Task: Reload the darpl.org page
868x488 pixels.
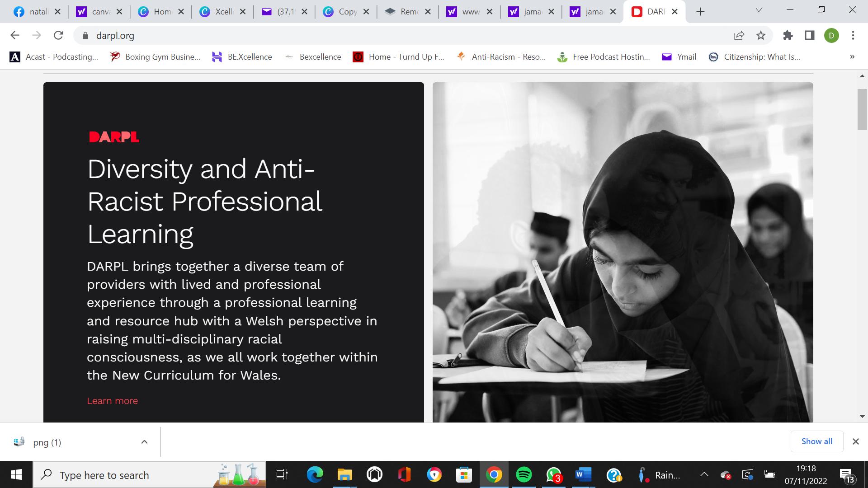Action: pos(58,35)
